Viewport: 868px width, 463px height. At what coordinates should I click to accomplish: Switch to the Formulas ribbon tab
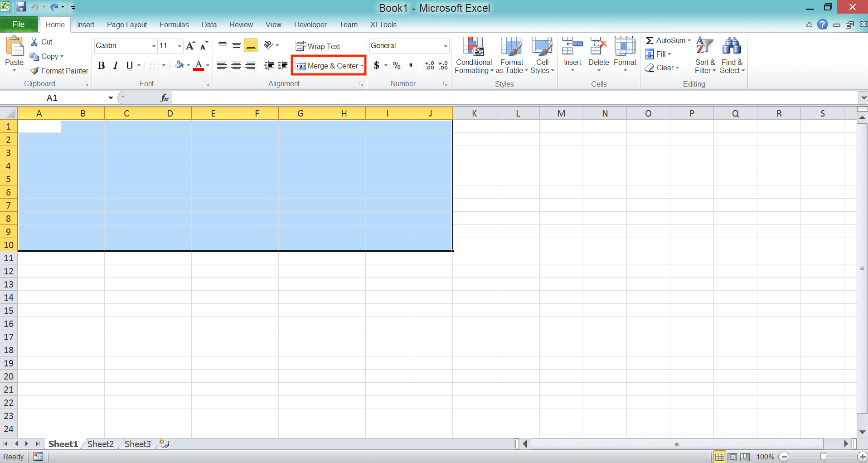[x=174, y=24]
